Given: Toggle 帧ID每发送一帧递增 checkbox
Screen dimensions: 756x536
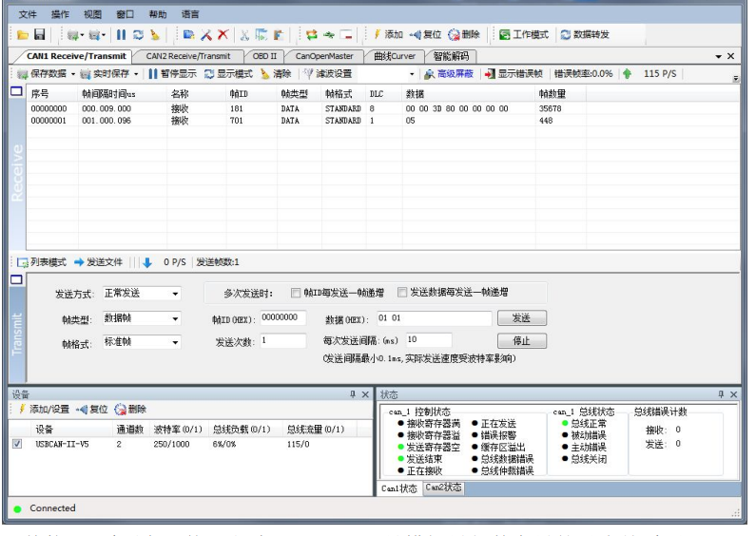Looking at the screenshot, I should pyautogui.click(x=296, y=293).
